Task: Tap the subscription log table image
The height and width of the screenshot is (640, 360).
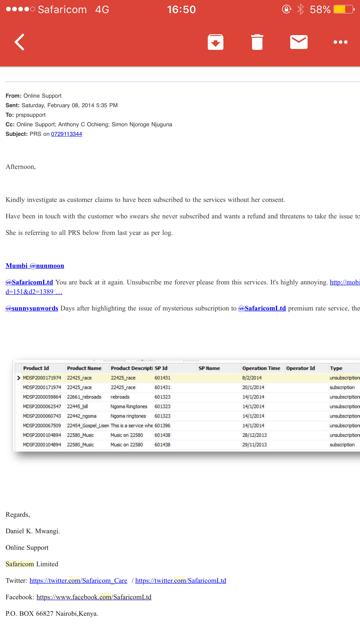Action: [187, 405]
